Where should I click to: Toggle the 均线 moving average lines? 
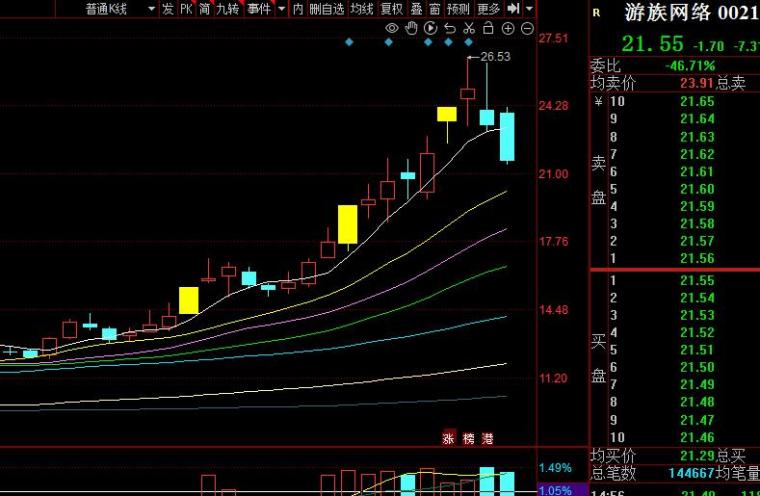click(362, 9)
